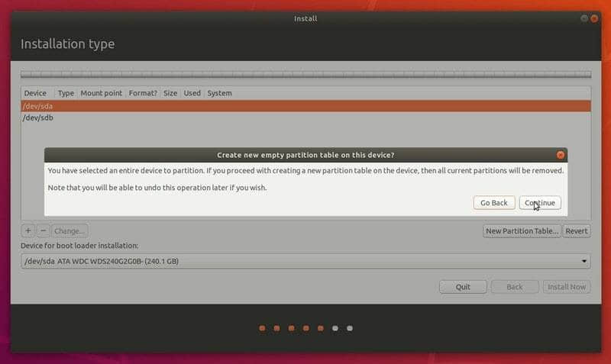Click the disk partition usage bar
The height and width of the screenshot is (364, 611).
coord(306,74)
